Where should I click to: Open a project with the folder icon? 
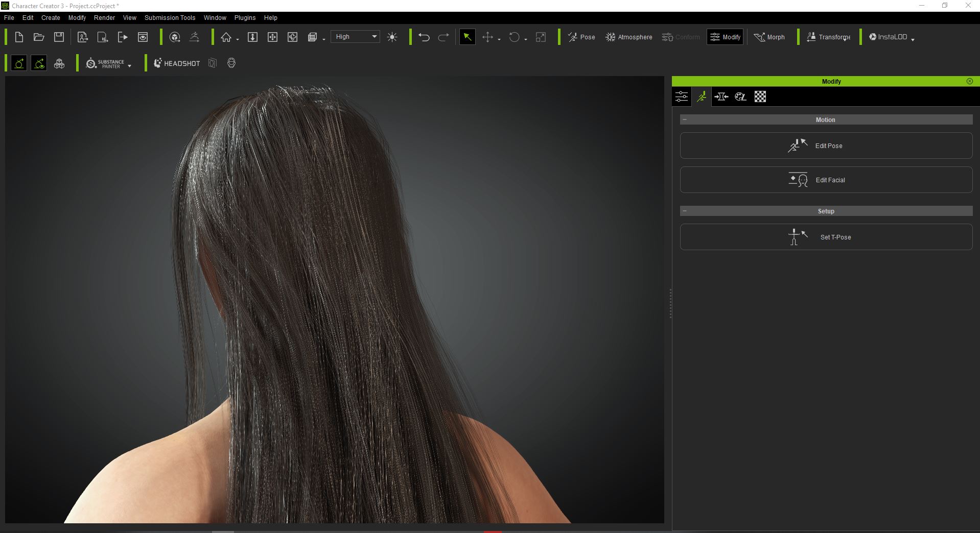39,37
